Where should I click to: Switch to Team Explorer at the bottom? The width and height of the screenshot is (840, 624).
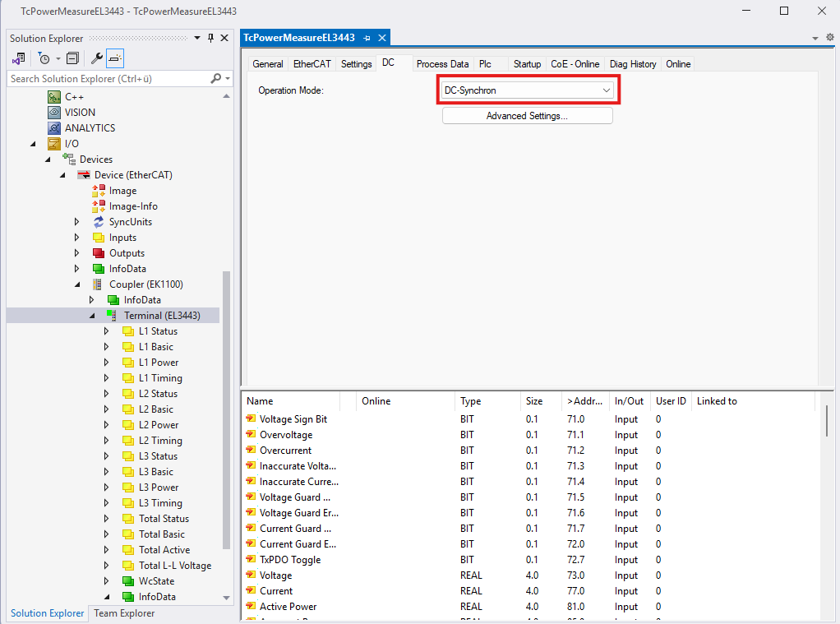point(124,613)
